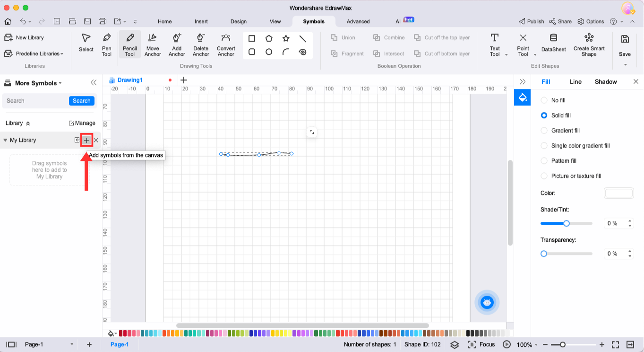Click Manage in the Library panel

click(x=82, y=123)
